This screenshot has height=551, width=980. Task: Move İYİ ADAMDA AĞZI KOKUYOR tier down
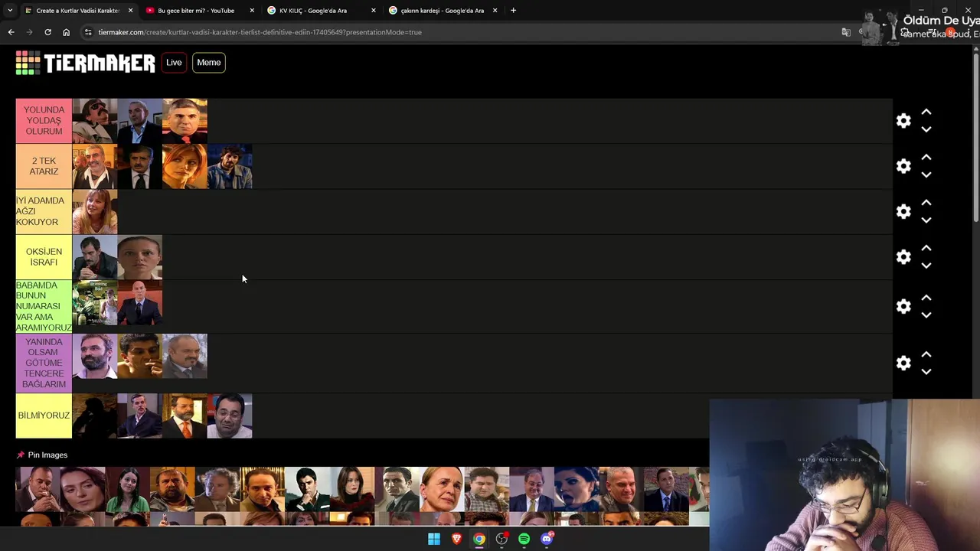click(926, 220)
